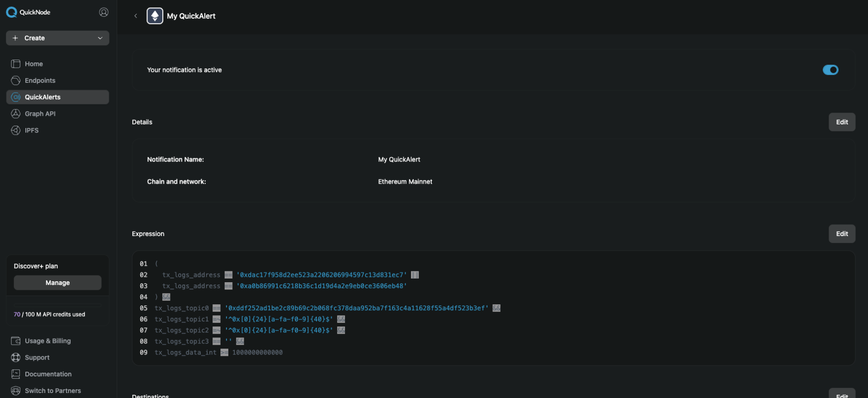
Task: Open the user account profile icon
Action: pos(104,12)
